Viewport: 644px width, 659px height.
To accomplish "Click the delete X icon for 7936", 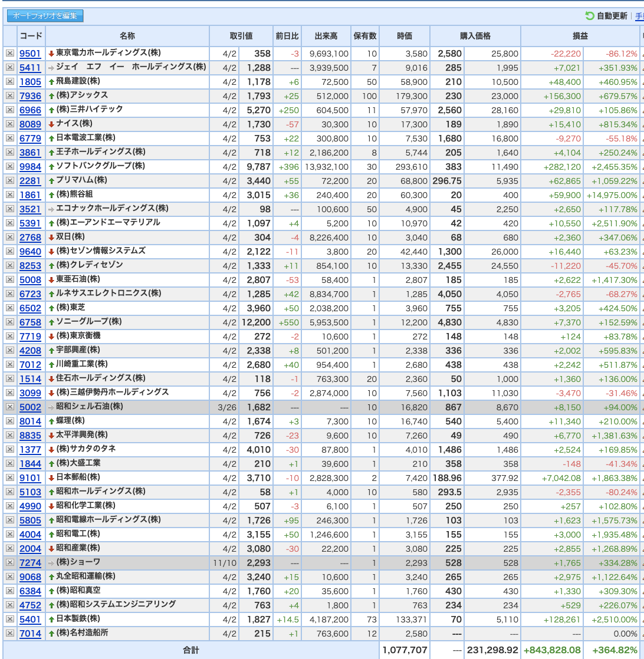I will pos(10,96).
